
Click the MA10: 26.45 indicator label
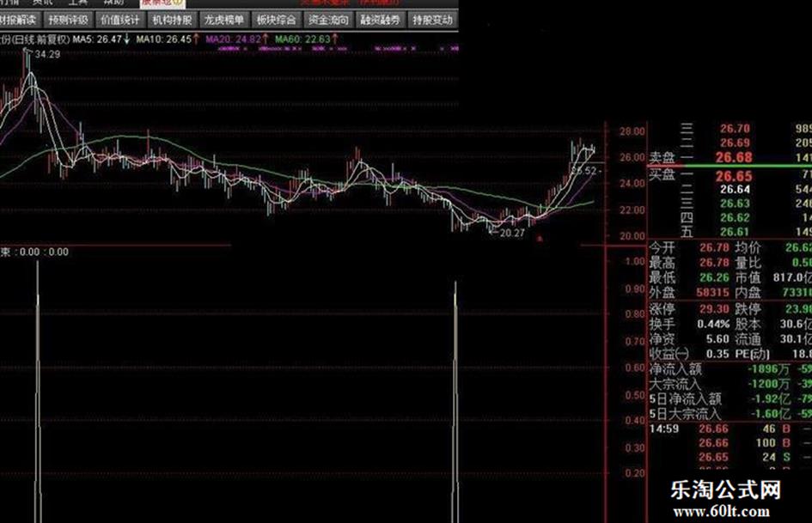pyautogui.click(x=164, y=40)
